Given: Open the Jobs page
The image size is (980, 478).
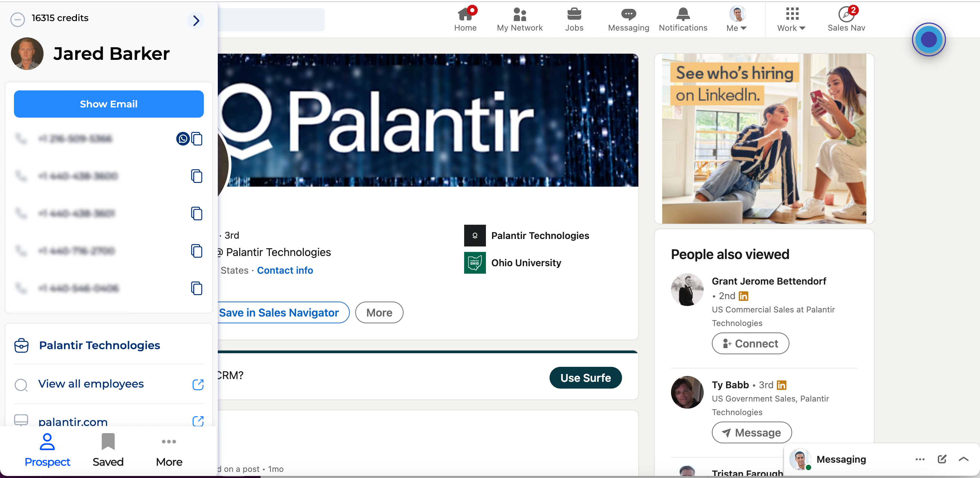Looking at the screenshot, I should (574, 20).
